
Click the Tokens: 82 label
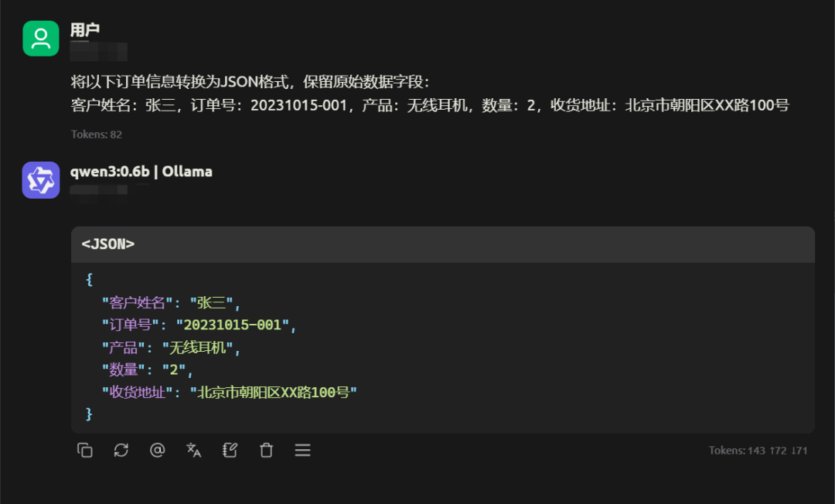coord(97,134)
